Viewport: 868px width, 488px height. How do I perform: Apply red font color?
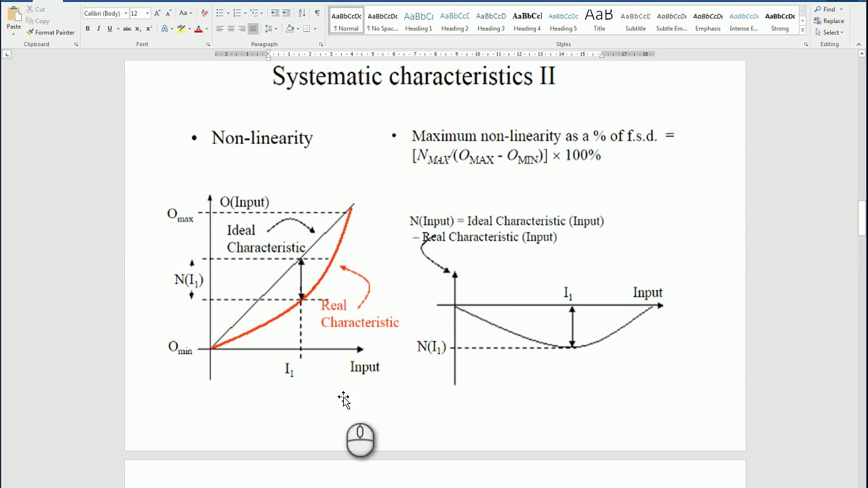[x=198, y=29]
